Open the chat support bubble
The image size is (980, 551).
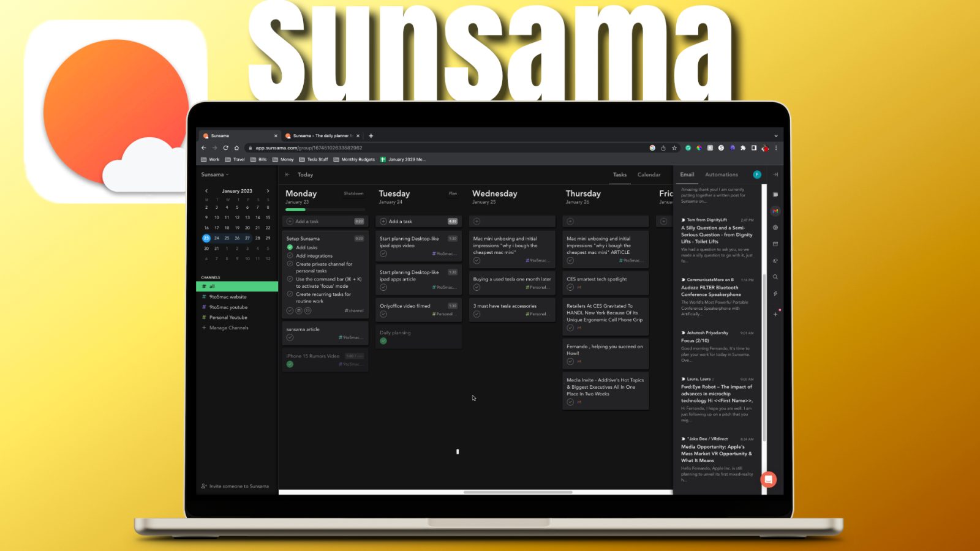pos(768,479)
